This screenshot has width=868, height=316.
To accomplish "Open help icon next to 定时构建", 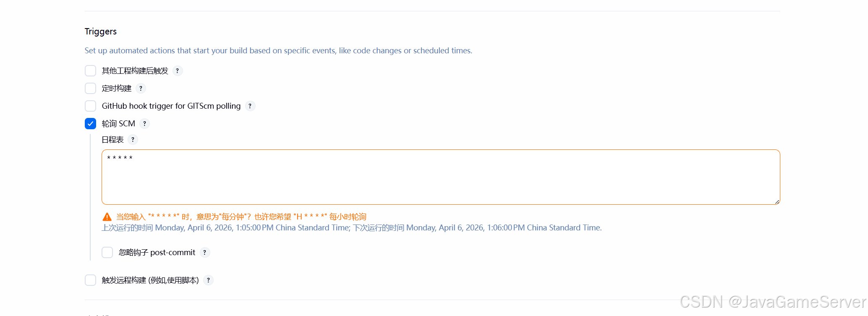I will 141,89.
